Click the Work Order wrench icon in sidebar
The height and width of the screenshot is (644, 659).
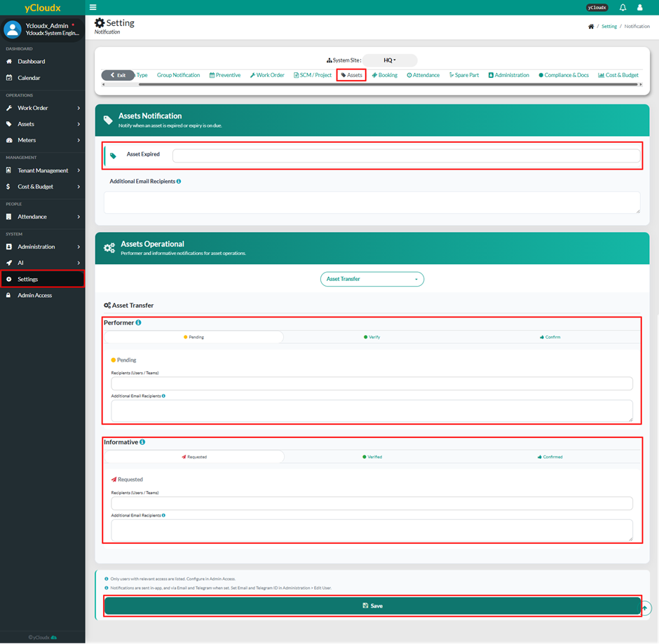click(x=9, y=108)
